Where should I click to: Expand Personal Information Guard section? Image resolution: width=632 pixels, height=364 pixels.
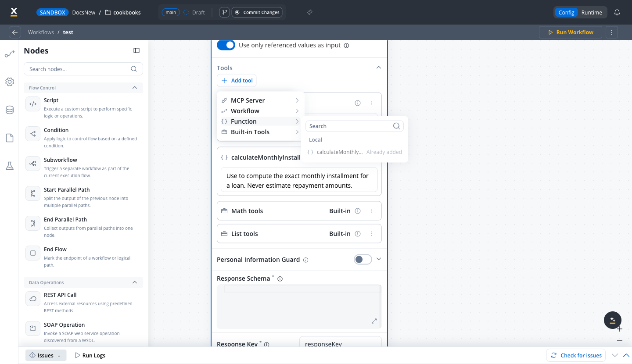pos(379,259)
